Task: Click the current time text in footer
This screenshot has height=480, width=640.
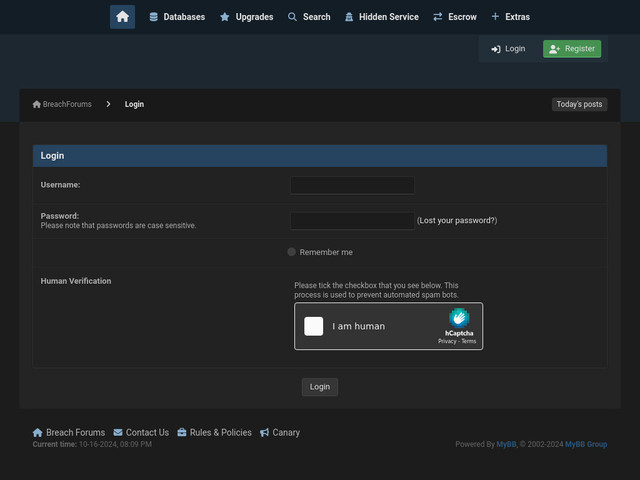Action: point(92,444)
